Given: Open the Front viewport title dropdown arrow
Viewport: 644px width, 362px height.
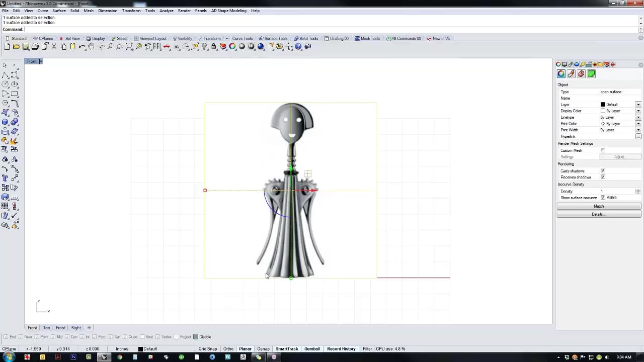Looking at the screenshot, I should pos(41,61).
